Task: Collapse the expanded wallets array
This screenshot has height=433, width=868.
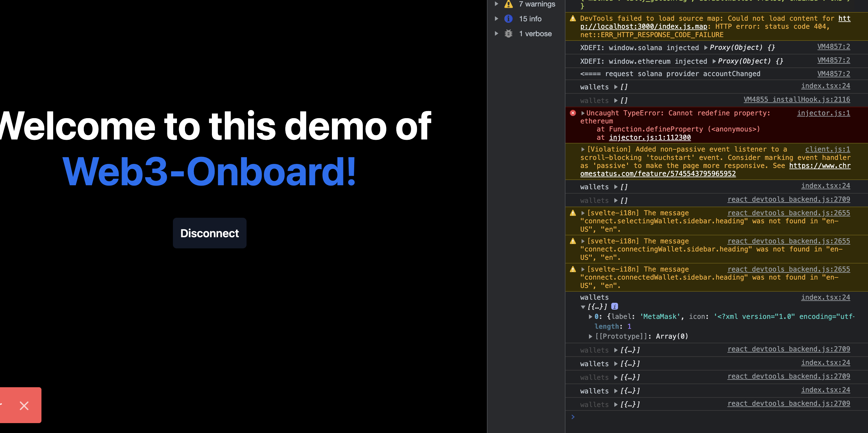Action: pos(583,307)
